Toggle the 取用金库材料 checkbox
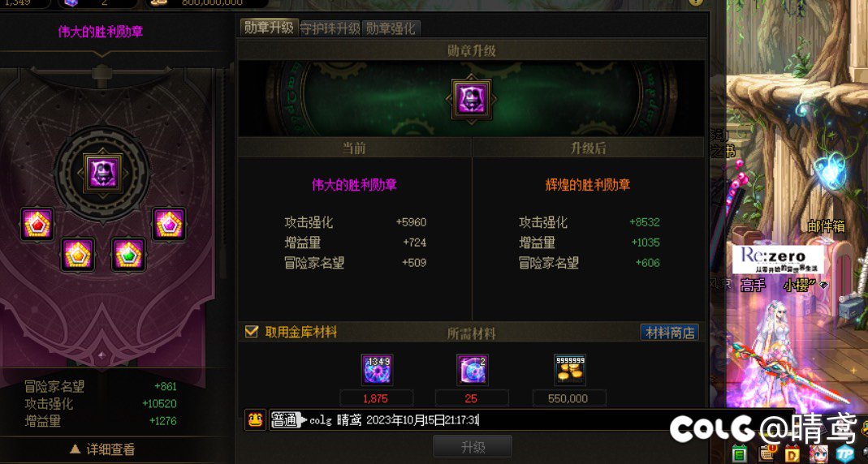The height and width of the screenshot is (464, 868). click(x=252, y=332)
